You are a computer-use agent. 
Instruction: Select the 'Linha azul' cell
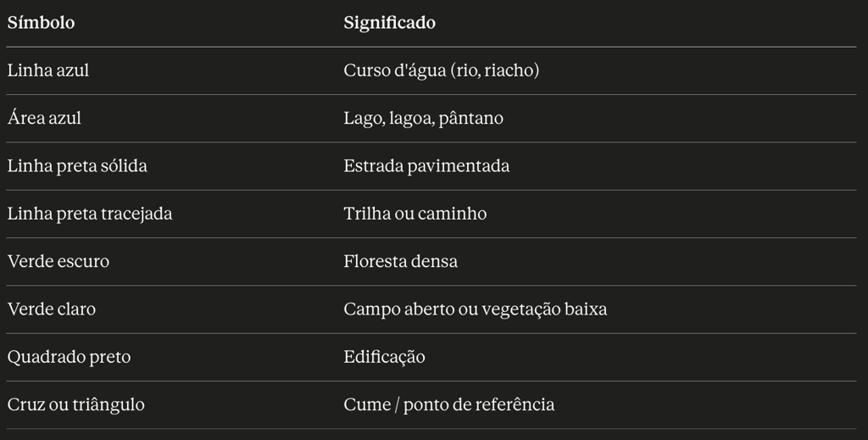(x=48, y=70)
